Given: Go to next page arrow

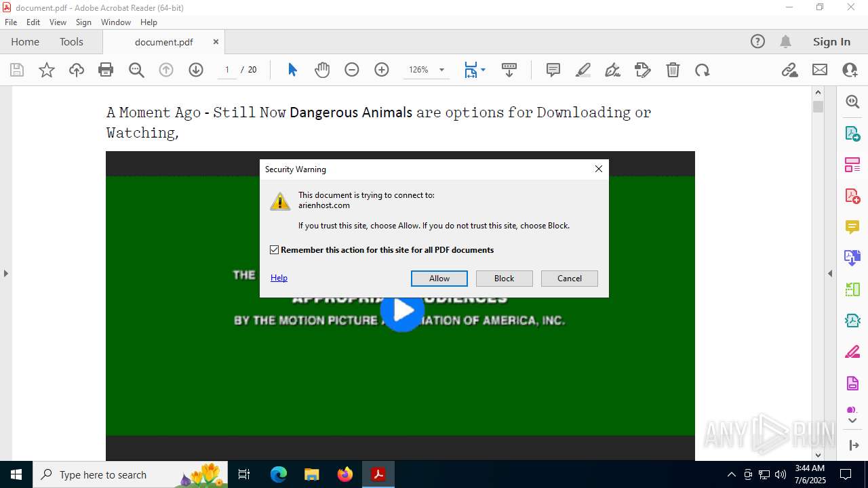Looking at the screenshot, I should point(196,70).
